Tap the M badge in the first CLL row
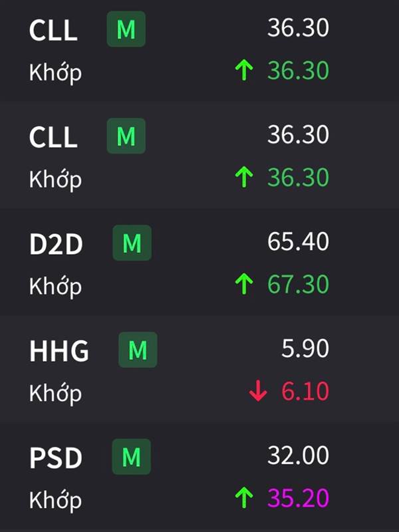 pyautogui.click(x=126, y=29)
